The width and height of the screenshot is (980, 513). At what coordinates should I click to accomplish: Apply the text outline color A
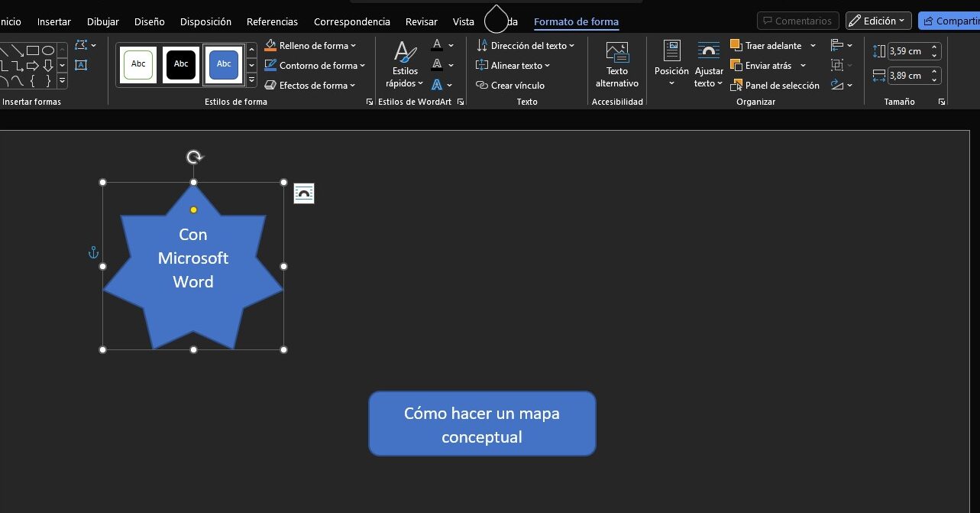click(437, 65)
